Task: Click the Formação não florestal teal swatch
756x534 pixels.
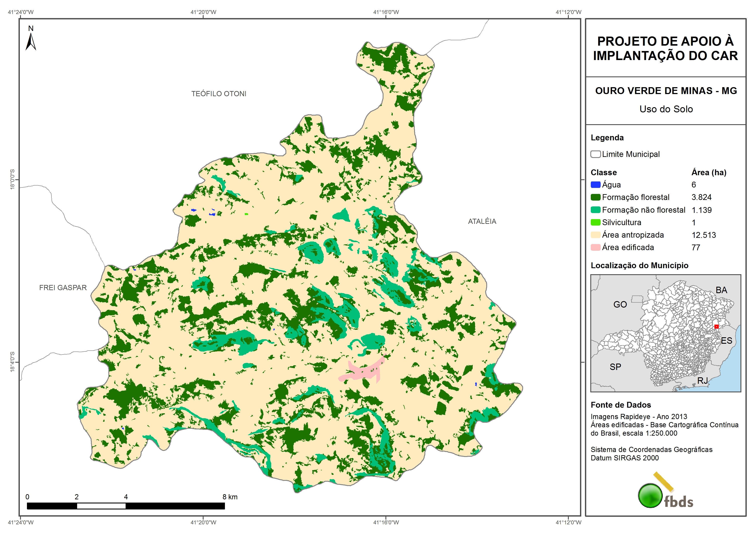Action: click(x=595, y=210)
